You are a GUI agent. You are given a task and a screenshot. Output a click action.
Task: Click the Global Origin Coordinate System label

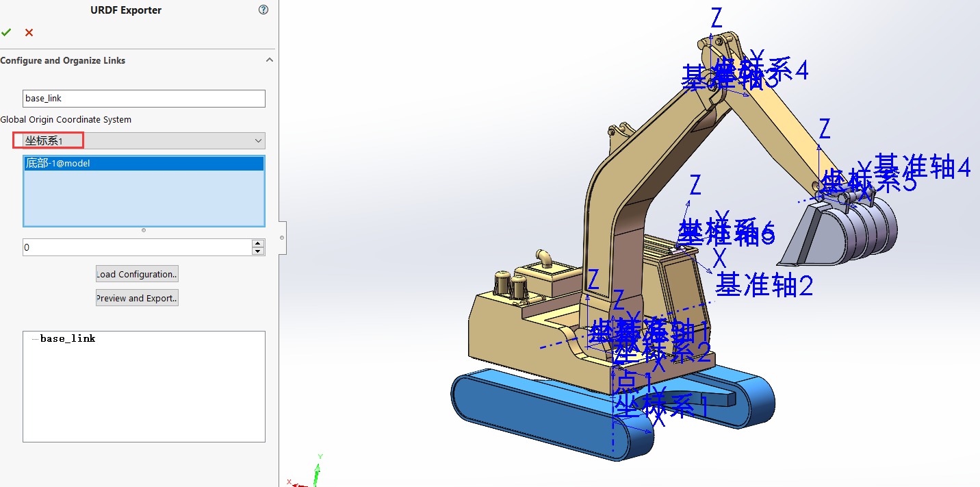66,120
